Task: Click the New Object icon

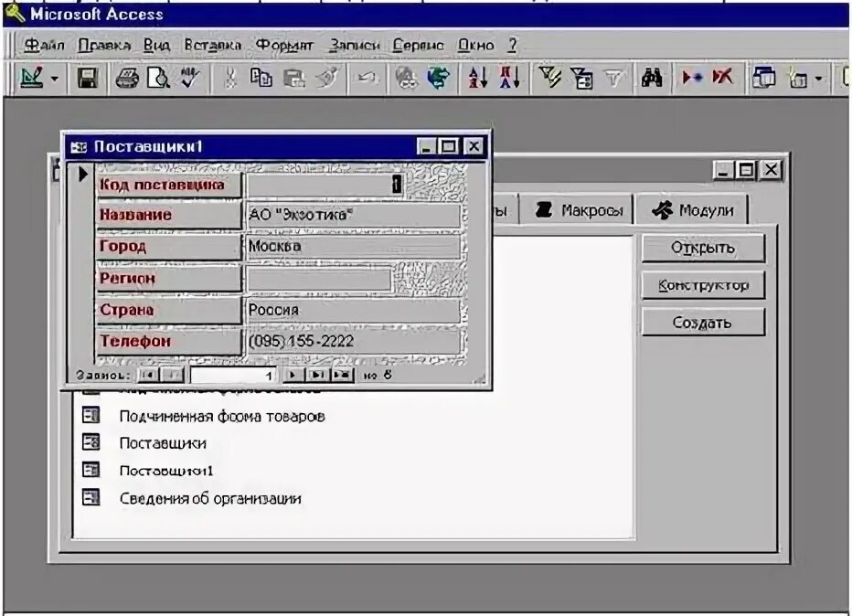Action: click(798, 80)
